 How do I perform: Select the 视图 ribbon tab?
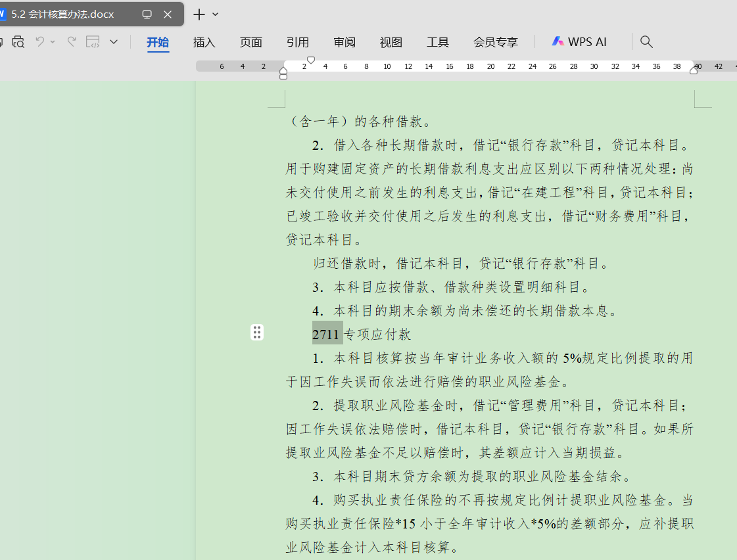click(x=391, y=42)
